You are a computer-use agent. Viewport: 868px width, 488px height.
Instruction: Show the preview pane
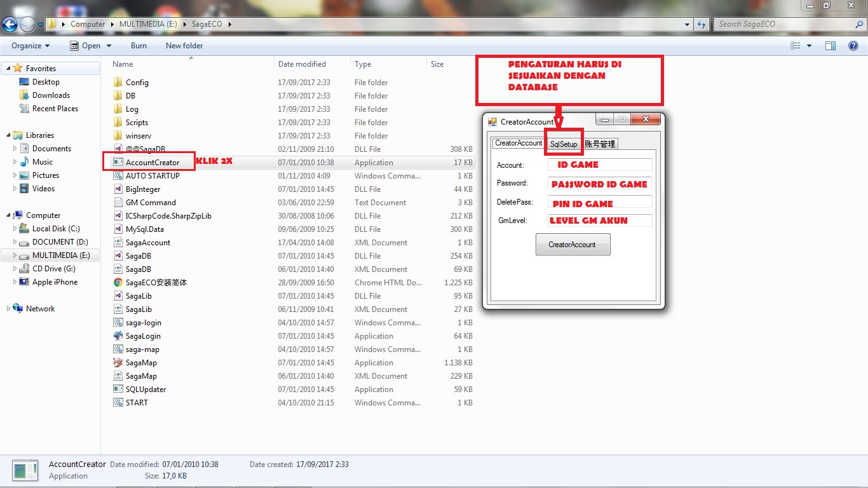[830, 45]
